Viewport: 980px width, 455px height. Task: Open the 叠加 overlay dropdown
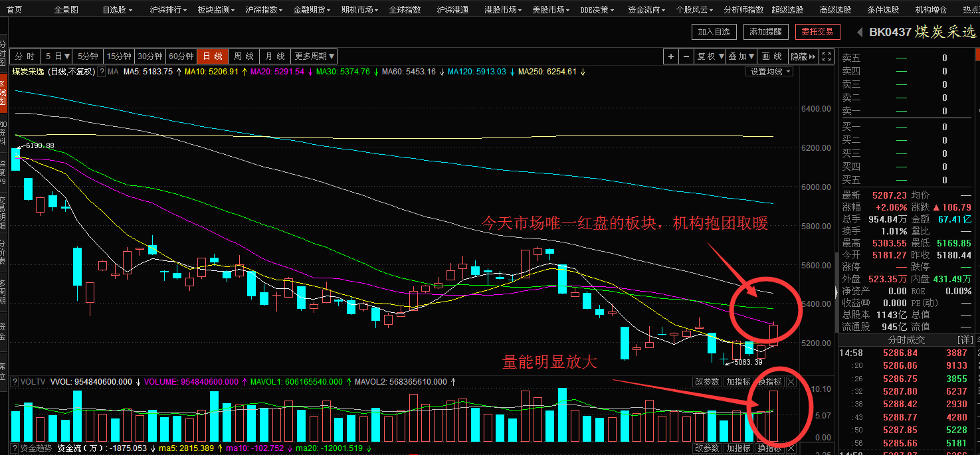tap(741, 56)
